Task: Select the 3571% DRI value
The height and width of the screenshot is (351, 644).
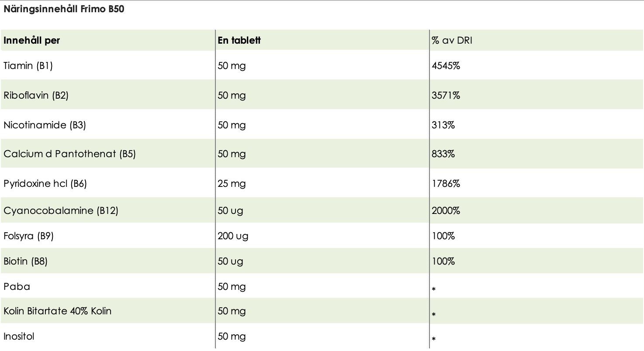Action: pos(446,95)
